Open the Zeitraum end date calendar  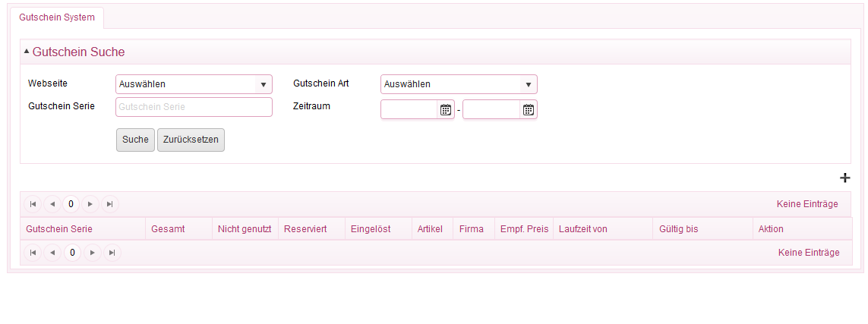(x=529, y=109)
